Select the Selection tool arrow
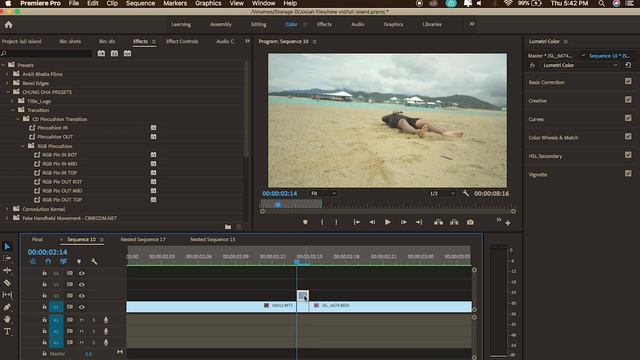640x360 pixels. coord(7,247)
